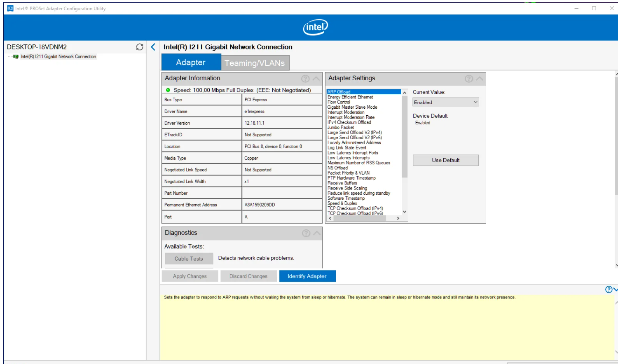Select PTP Hardware Timestamp setting
This screenshot has height=364, width=618.
(x=351, y=178)
